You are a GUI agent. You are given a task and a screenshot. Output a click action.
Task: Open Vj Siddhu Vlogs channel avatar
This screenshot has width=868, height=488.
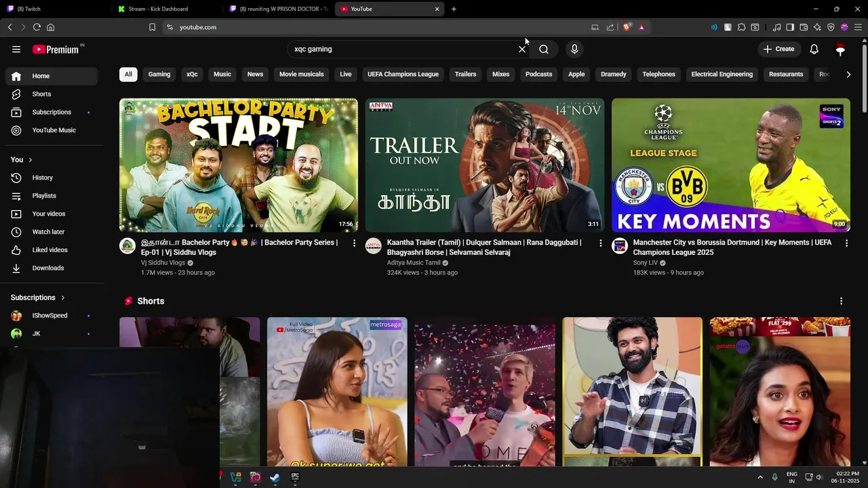point(127,246)
